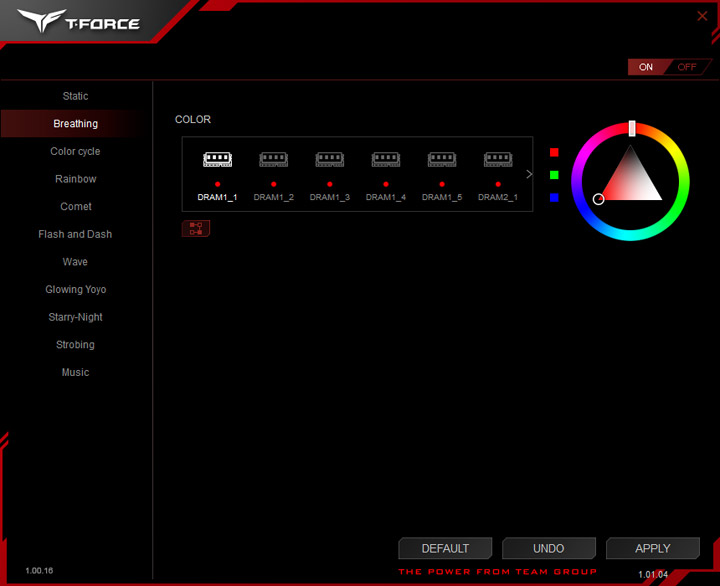Select the DRAM2_1 memory module icon
The image size is (720, 586).
[x=498, y=159]
